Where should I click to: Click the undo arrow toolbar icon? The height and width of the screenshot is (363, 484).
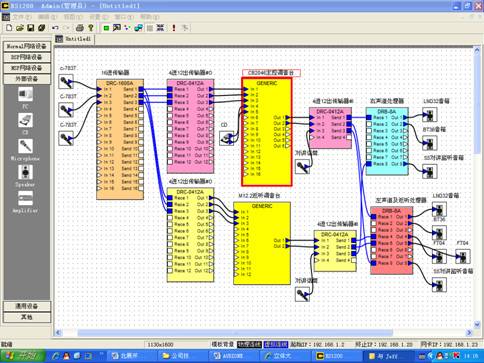click(x=55, y=28)
